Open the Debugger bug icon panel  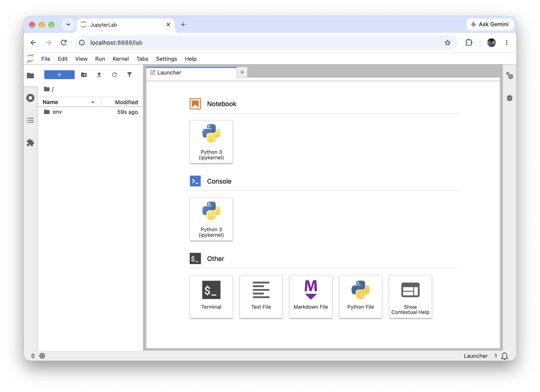[x=510, y=98]
